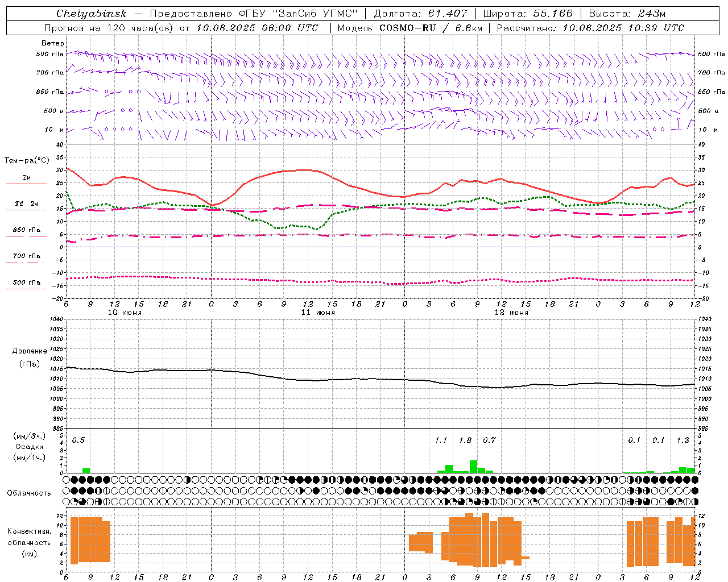Screen dimensions: 728x582
Task: Click the Модель COSMO-RU / 6.6км label
Action: tap(410, 28)
